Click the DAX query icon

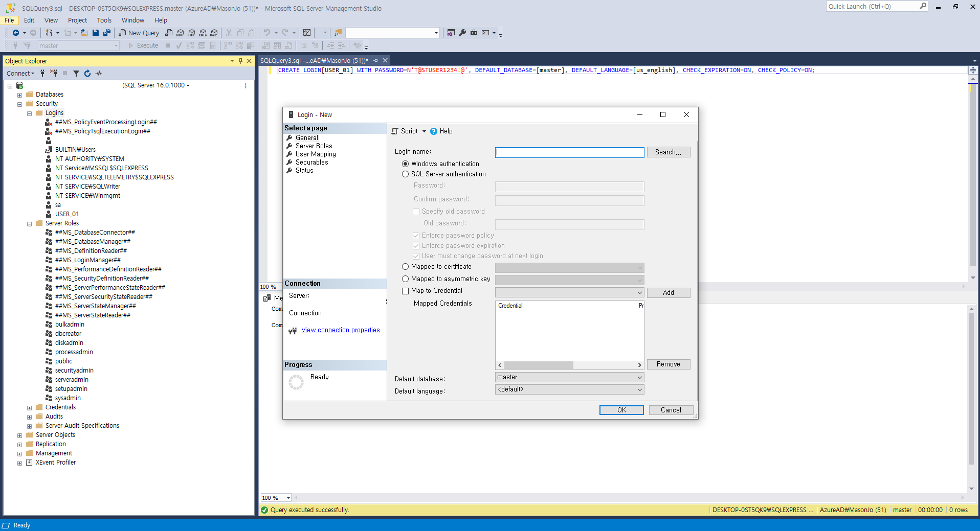click(x=214, y=33)
